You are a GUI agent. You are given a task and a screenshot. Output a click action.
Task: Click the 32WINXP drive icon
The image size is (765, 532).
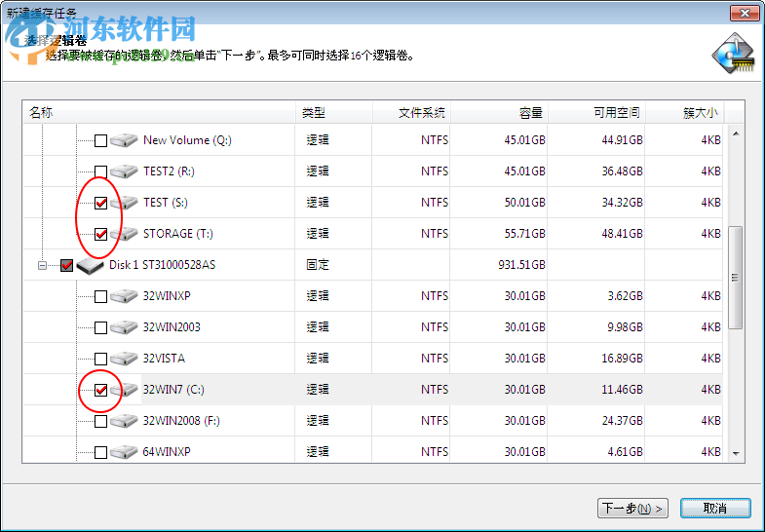point(124,296)
